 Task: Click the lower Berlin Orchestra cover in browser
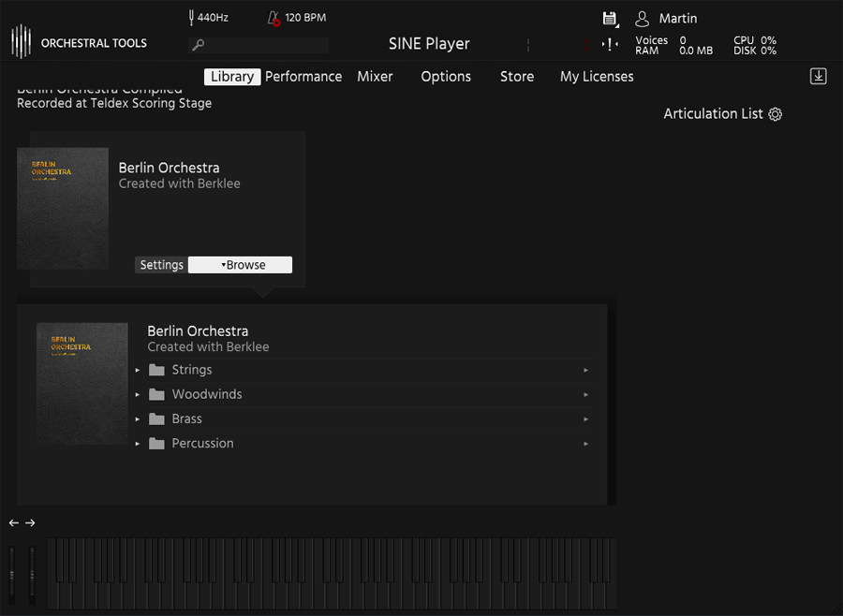coord(82,383)
